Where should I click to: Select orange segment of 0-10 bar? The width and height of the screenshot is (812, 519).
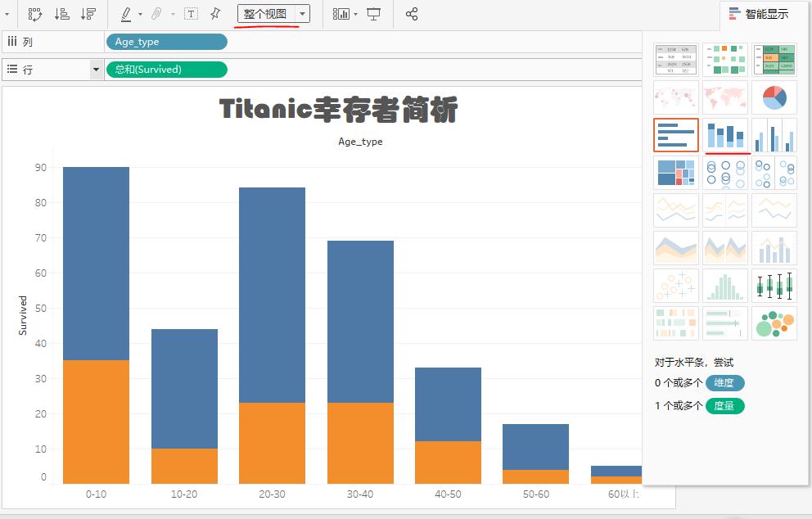point(97,422)
